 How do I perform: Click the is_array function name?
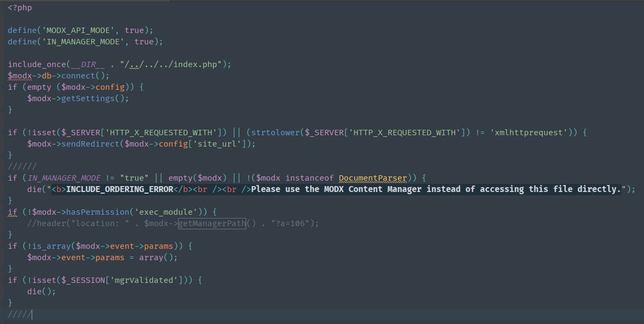tap(51, 247)
